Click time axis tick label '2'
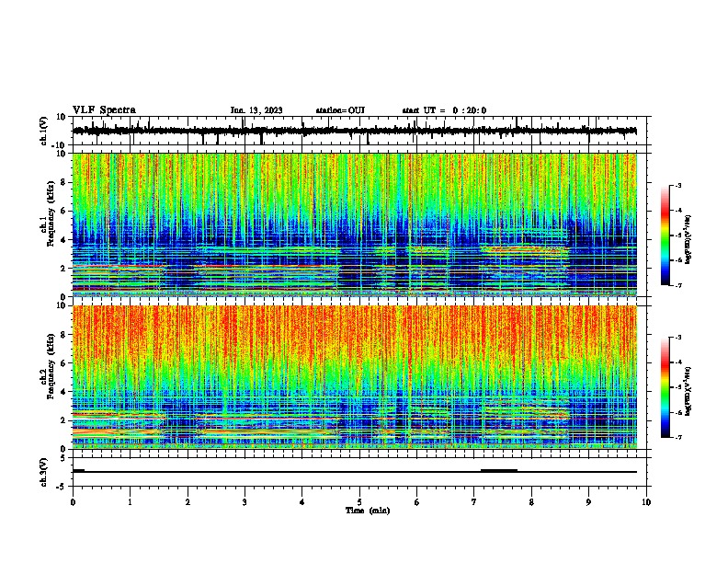The height and width of the screenshot is (563, 728). pos(188,502)
